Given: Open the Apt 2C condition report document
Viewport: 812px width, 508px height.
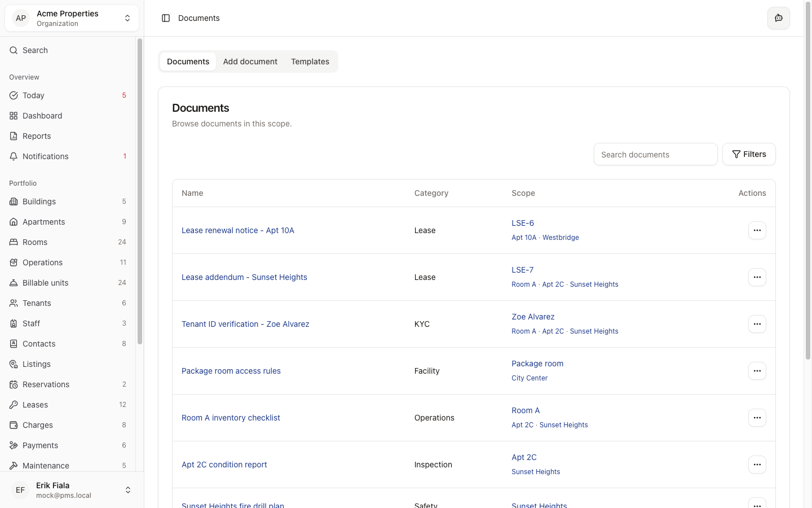Looking at the screenshot, I should pyautogui.click(x=224, y=465).
